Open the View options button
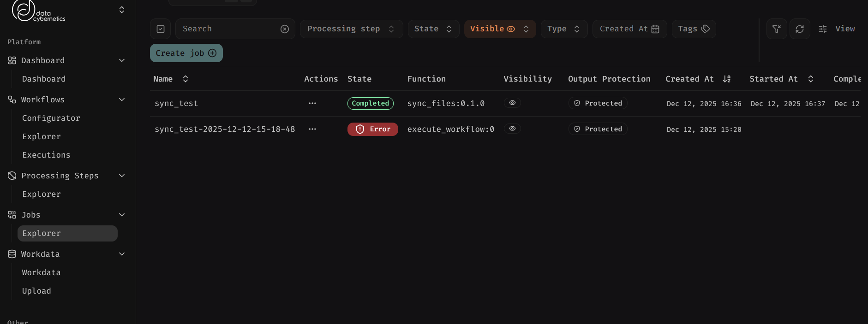 (837, 29)
